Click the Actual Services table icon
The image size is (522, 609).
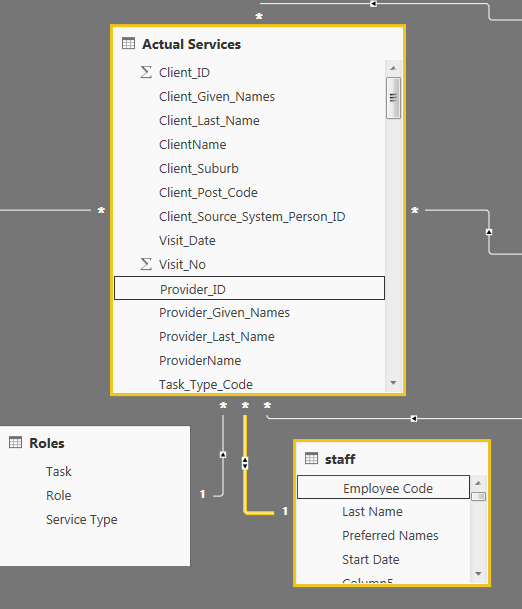128,44
